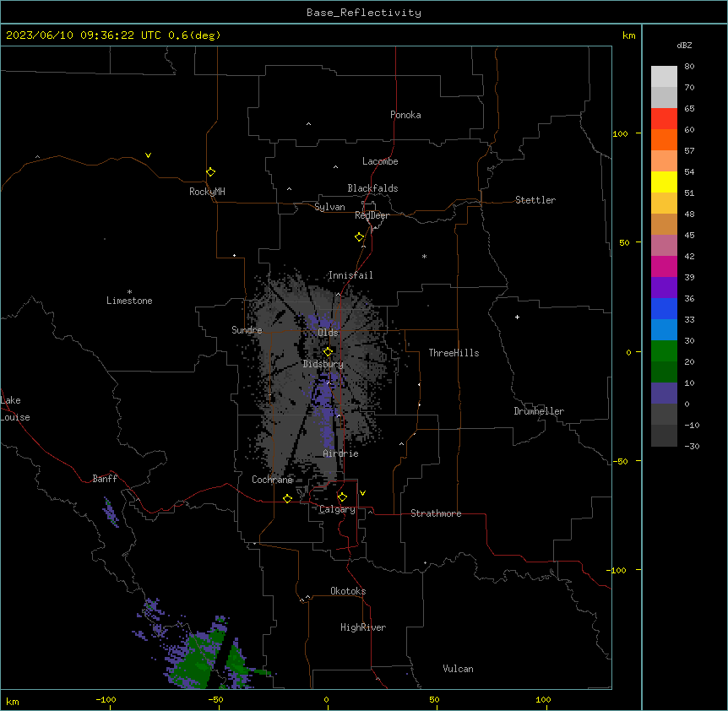Click the Cochrane label
Image resolution: width=728 pixels, height=711 pixels.
pos(272,480)
